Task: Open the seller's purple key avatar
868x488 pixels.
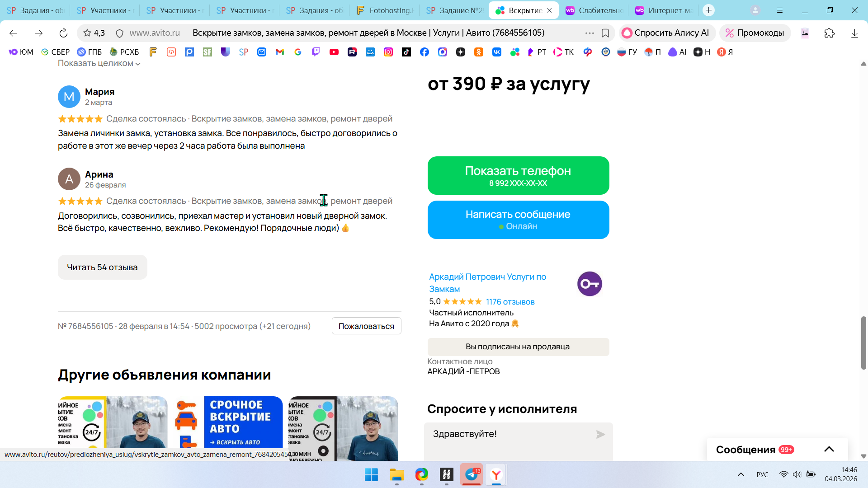Action: 590,284
